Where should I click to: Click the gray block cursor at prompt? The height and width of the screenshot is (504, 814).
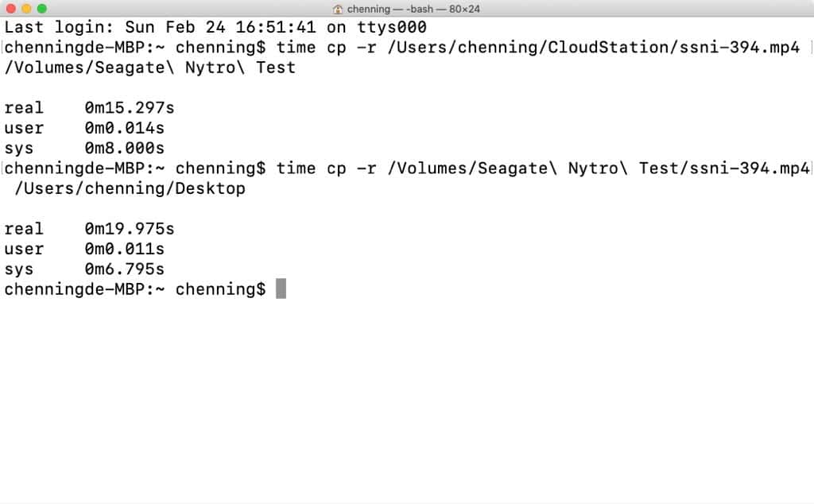(x=281, y=289)
